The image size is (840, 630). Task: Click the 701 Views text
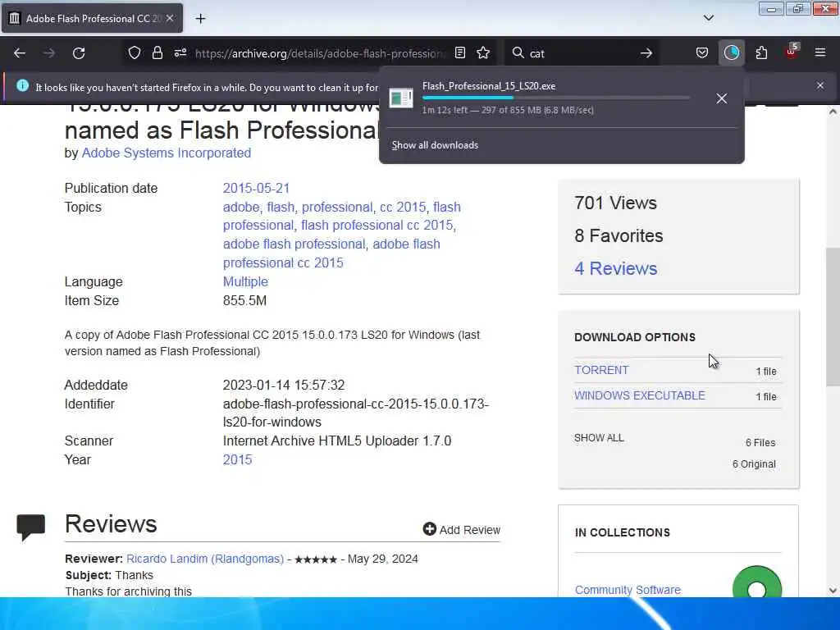coord(615,203)
